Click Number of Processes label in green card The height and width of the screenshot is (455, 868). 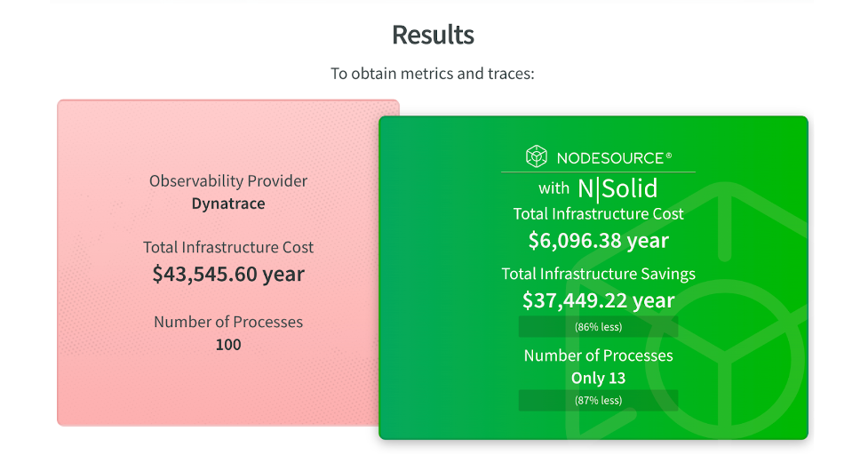point(599,355)
